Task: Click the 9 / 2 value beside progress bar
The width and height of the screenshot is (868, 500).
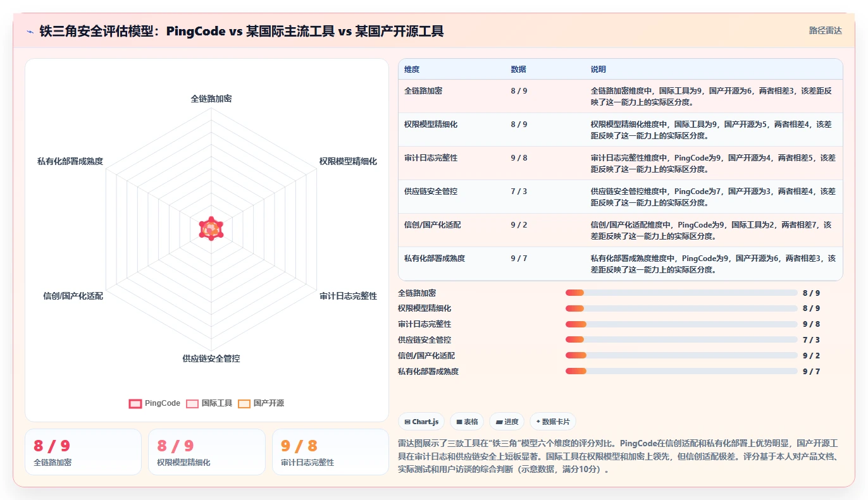Action: click(x=811, y=356)
